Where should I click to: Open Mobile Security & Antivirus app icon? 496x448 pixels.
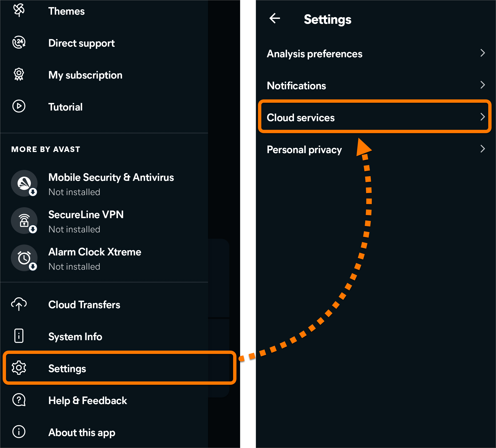click(x=24, y=183)
